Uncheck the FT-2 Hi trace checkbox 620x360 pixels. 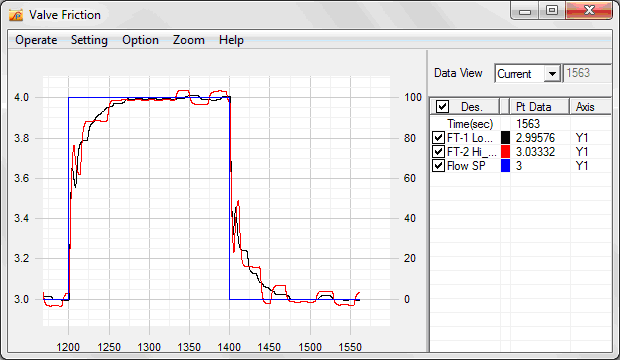tap(438, 152)
